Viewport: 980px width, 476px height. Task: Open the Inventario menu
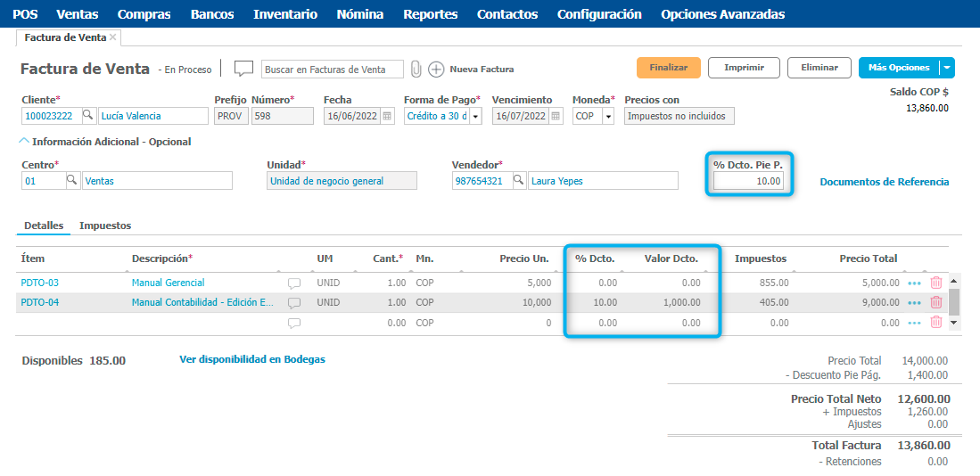click(x=284, y=14)
